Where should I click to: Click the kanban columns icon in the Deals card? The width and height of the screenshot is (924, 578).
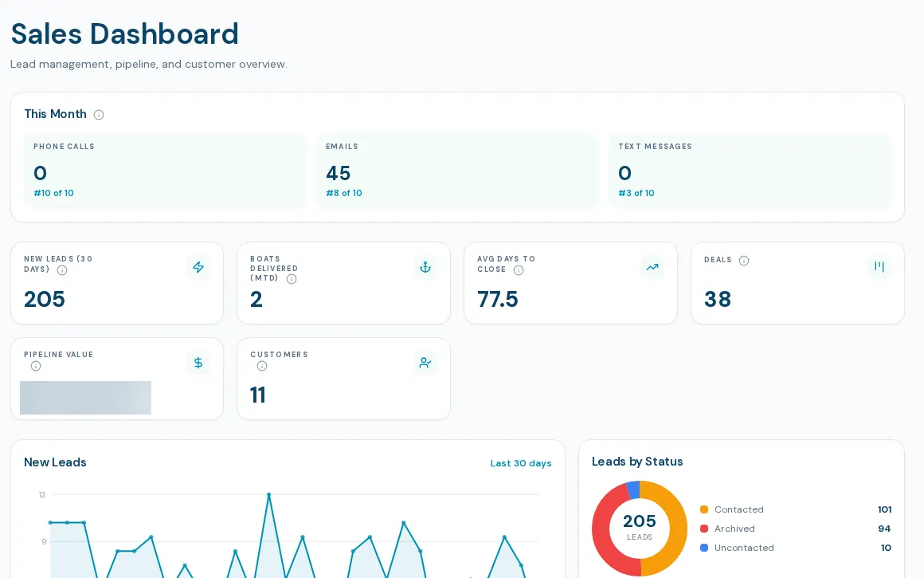pos(879,266)
